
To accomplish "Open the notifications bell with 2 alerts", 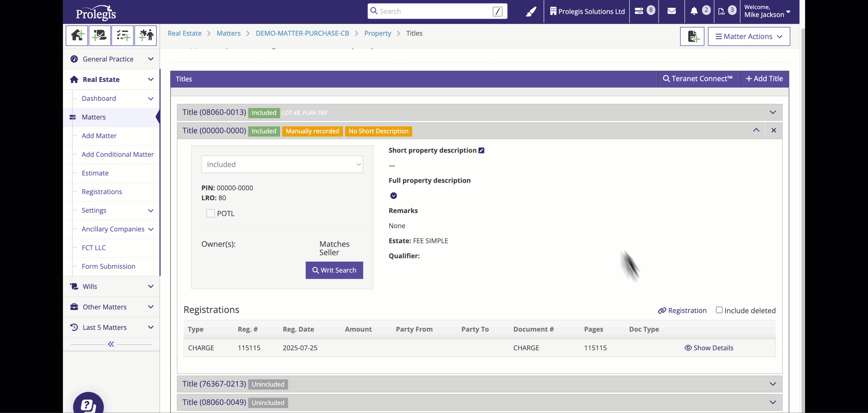I will [694, 11].
